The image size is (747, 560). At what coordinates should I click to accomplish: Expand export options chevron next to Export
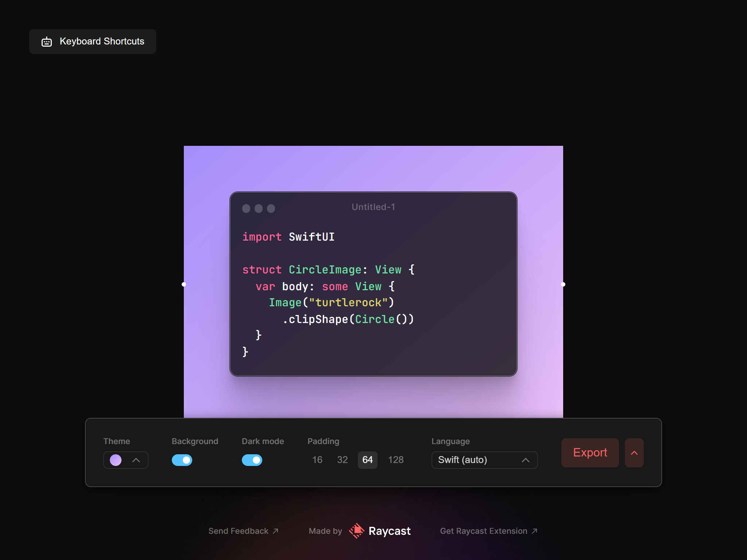(x=634, y=453)
